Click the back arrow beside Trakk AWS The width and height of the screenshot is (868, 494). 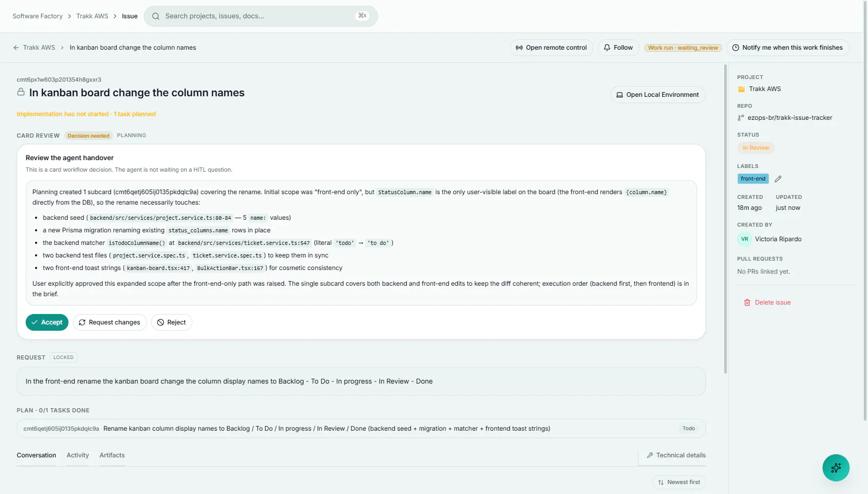point(16,48)
